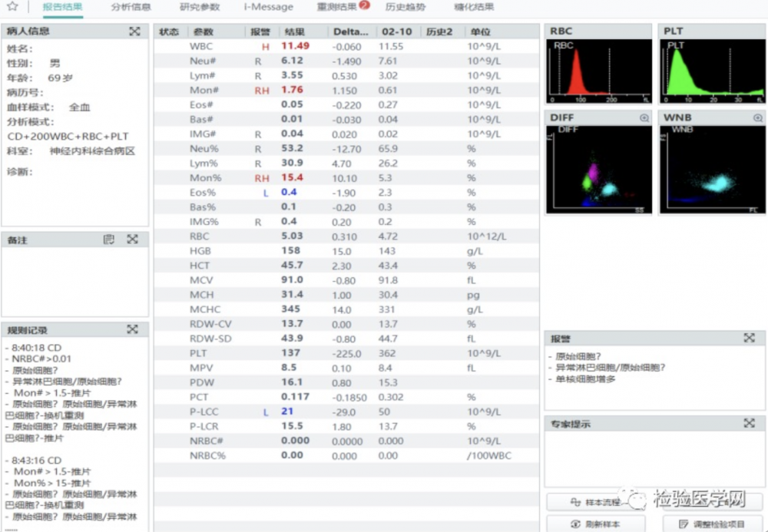Open the RBC histogram thumbnail
This screenshot has width=768, height=532.
click(598, 71)
